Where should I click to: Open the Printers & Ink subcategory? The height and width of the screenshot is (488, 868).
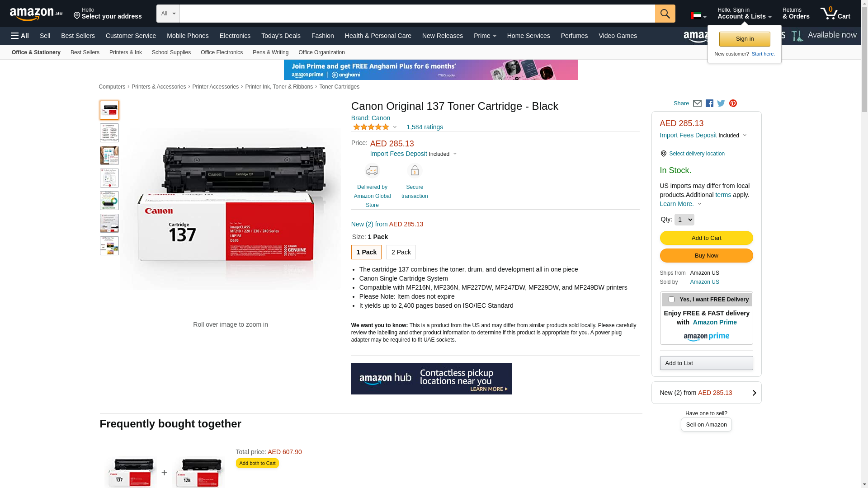click(x=126, y=52)
